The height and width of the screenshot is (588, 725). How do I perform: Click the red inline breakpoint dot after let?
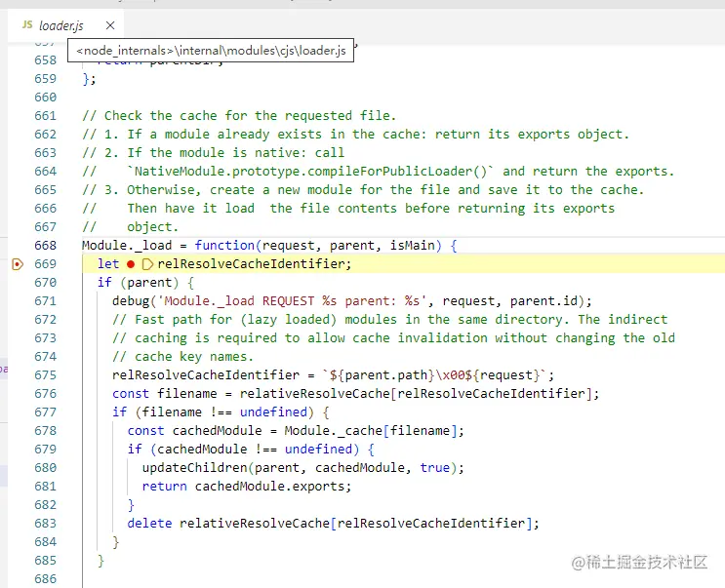click(x=131, y=264)
